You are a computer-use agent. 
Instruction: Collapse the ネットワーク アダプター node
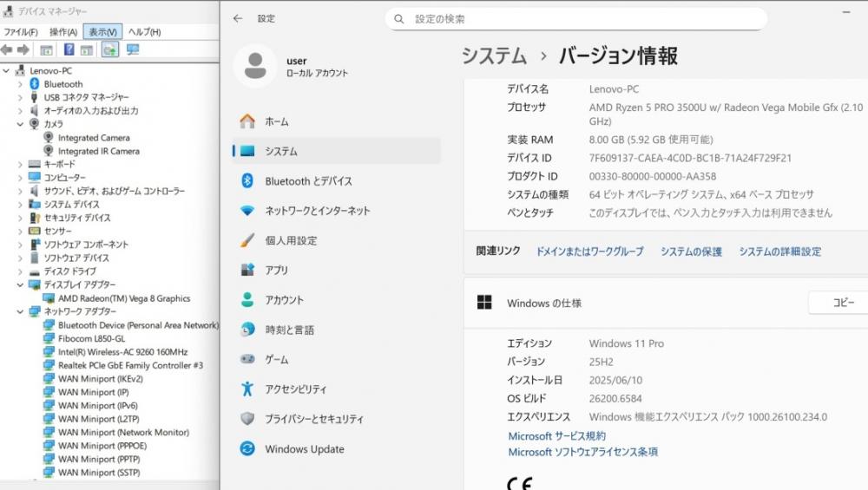[20, 311]
